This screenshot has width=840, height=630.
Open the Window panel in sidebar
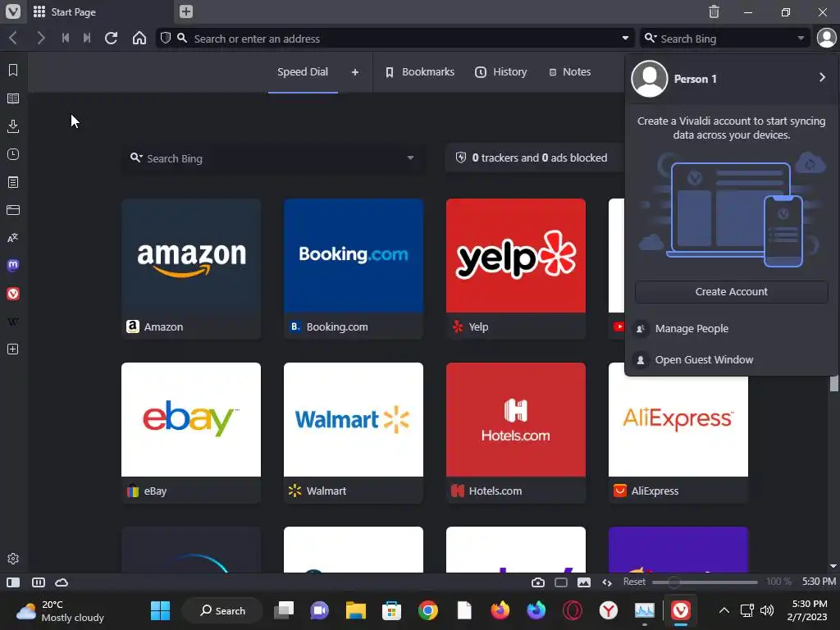pyautogui.click(x=13, y=210)
